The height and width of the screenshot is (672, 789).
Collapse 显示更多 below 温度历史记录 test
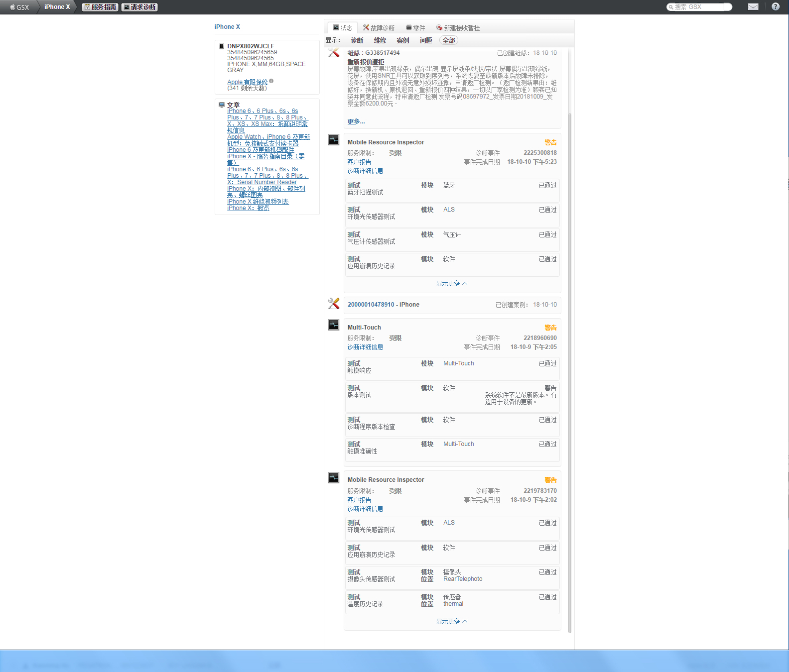451,622
